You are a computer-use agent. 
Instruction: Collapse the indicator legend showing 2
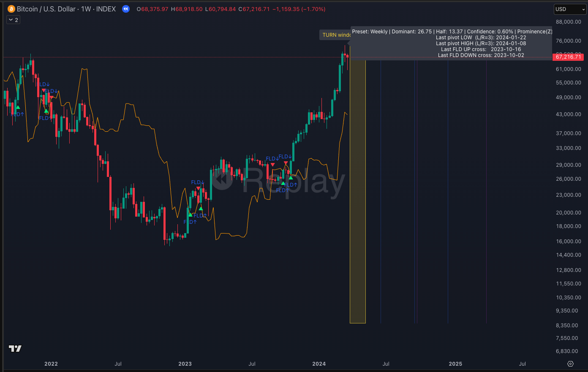click(x=14, y=20)
